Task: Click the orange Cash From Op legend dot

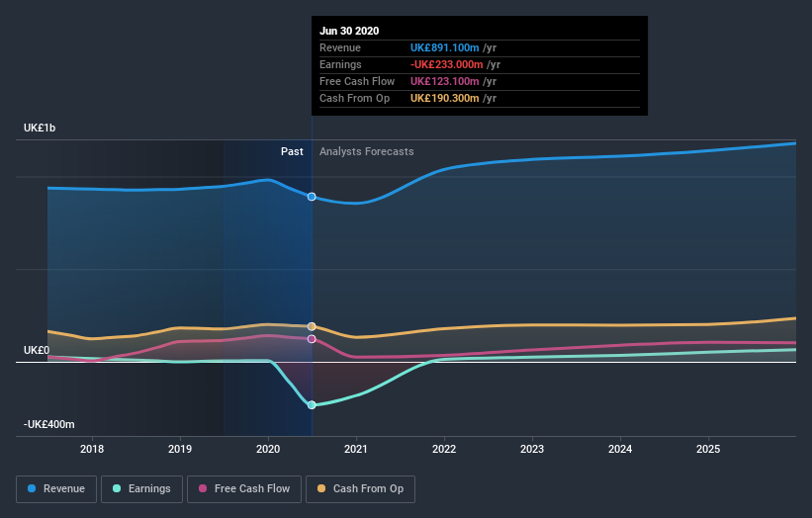Action: 321,488
